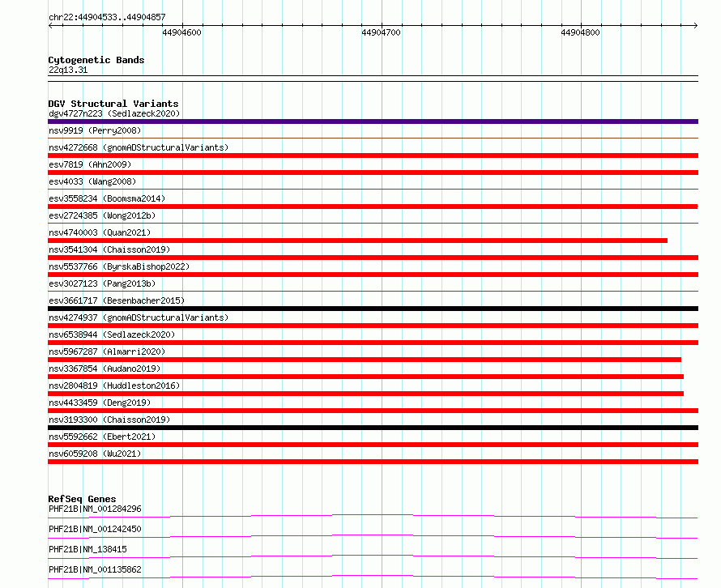Open the nsv3193300 (Chaisson2019) variant label
This screenshot has width=721, height=588.
[109, 420]
